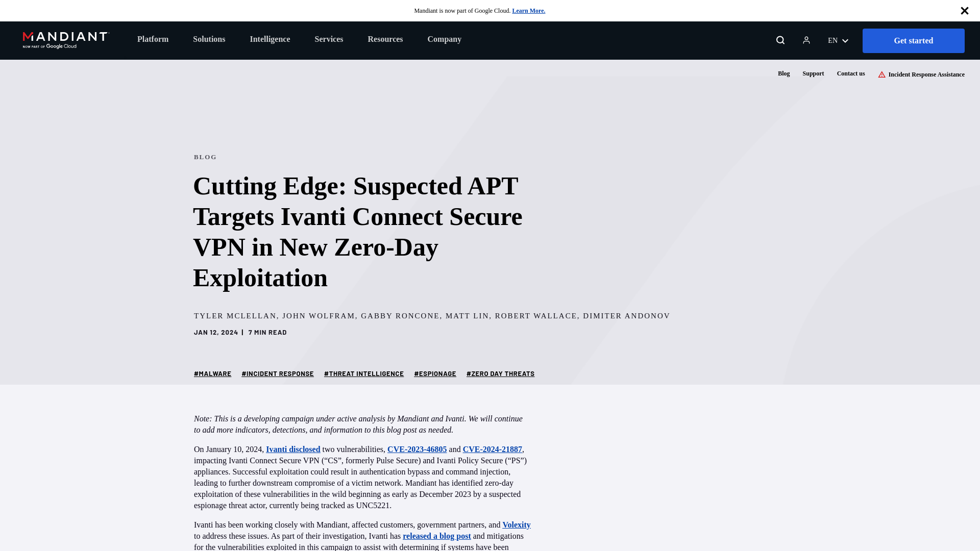Click the Mandiant logo in the header
Screen dimensions: 980x551
pos(65,40)
